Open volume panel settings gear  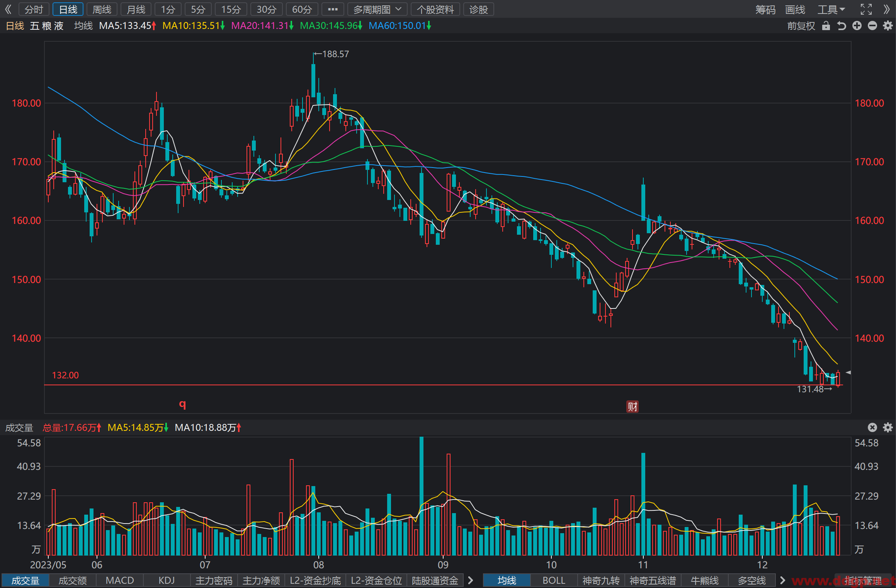[888, 427]
